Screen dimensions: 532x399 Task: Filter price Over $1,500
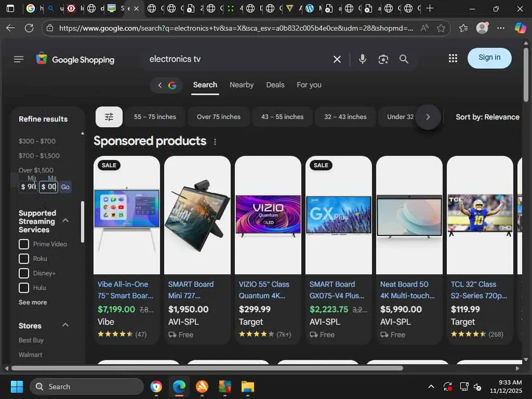tap(36, 170)
